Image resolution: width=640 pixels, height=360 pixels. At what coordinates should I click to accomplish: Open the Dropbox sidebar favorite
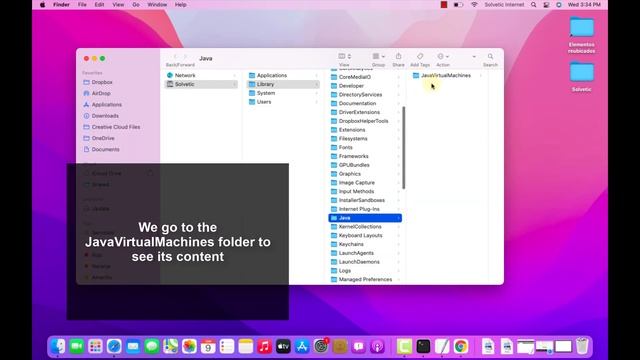(x=102, y=82)
